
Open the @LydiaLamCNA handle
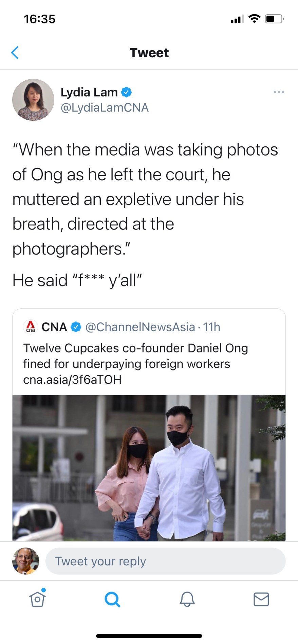(x=105, y=107)
